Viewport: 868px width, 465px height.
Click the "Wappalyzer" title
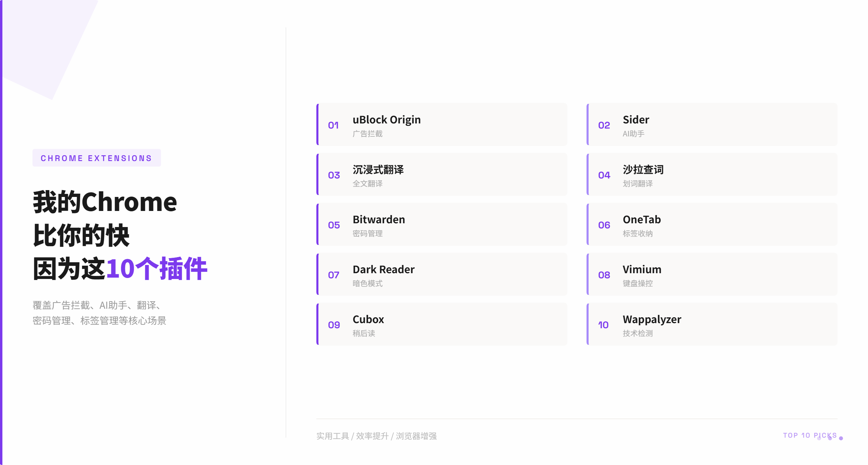coord(652,320)
